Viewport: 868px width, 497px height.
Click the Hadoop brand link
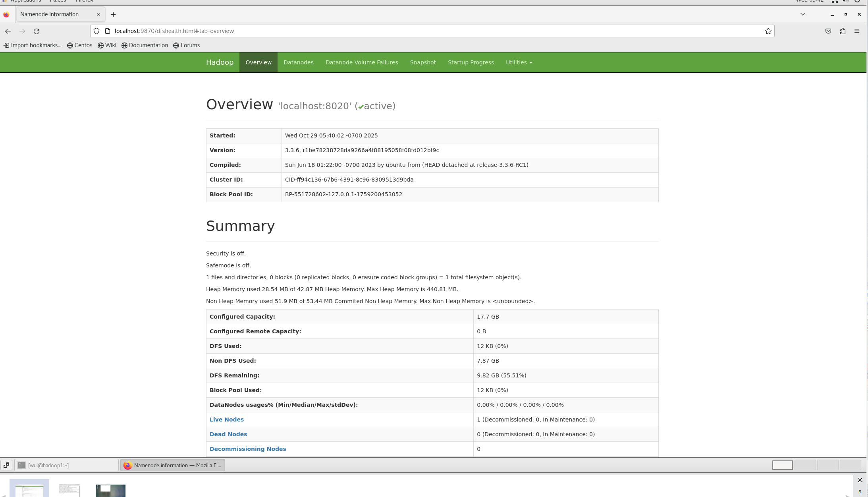coord(220,62)
